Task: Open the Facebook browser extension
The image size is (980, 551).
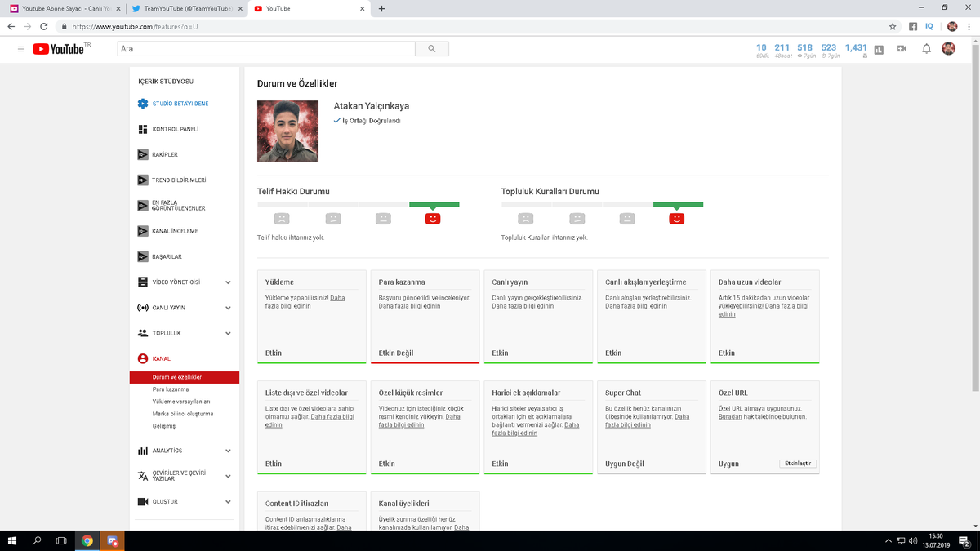Action: coord(913,26)
